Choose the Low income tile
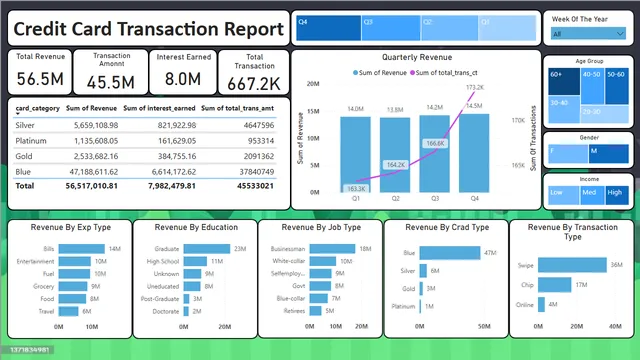 click(563, 196)
